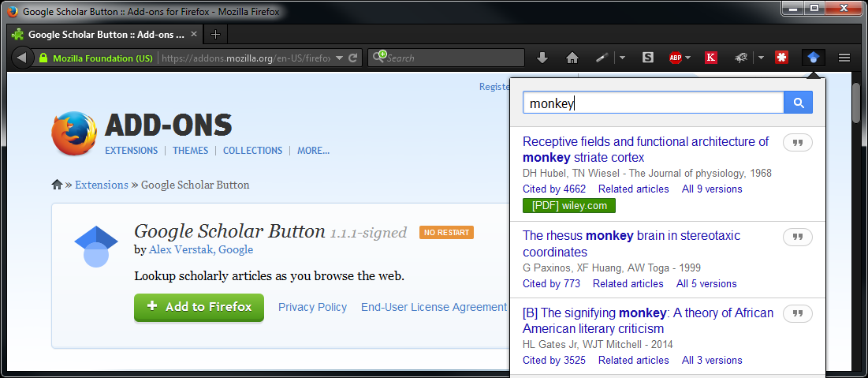The image size is (868, 378).
Task: Open dropdown arrow beside eye-bird icon
Action: [761, 58]
